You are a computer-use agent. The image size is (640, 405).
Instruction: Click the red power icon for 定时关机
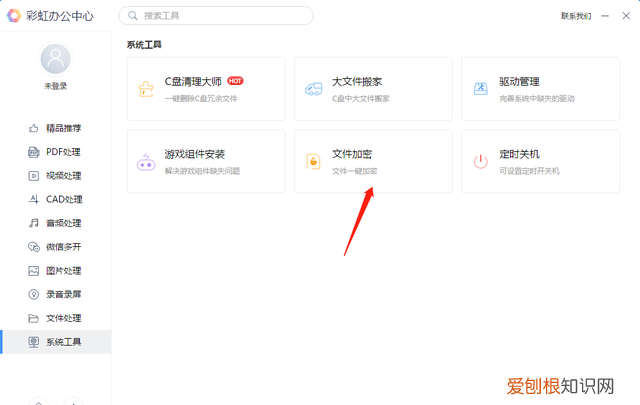click(x=481, y=161)
